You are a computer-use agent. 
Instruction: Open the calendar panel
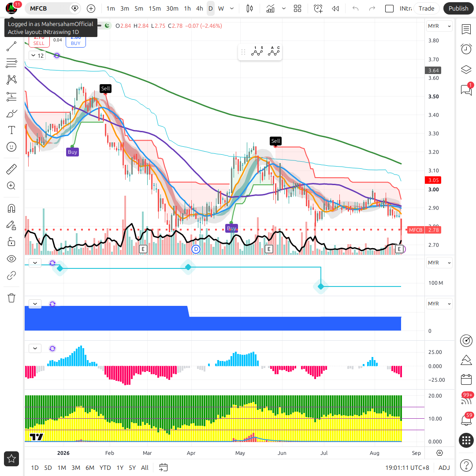click(466, 379)
